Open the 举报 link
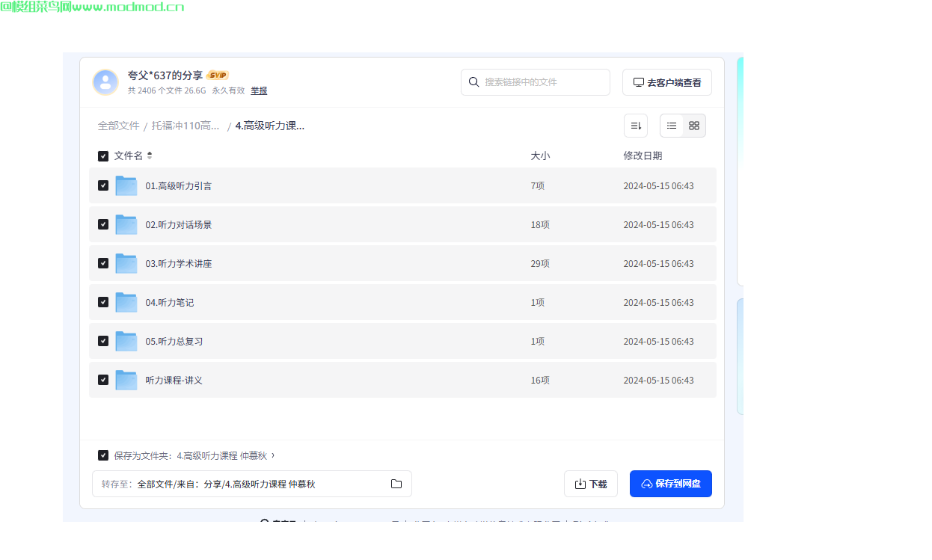The image size is (932, 560). 259,90
